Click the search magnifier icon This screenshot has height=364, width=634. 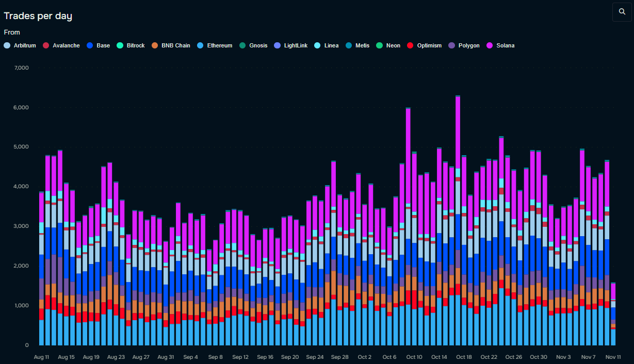[622, 12]
